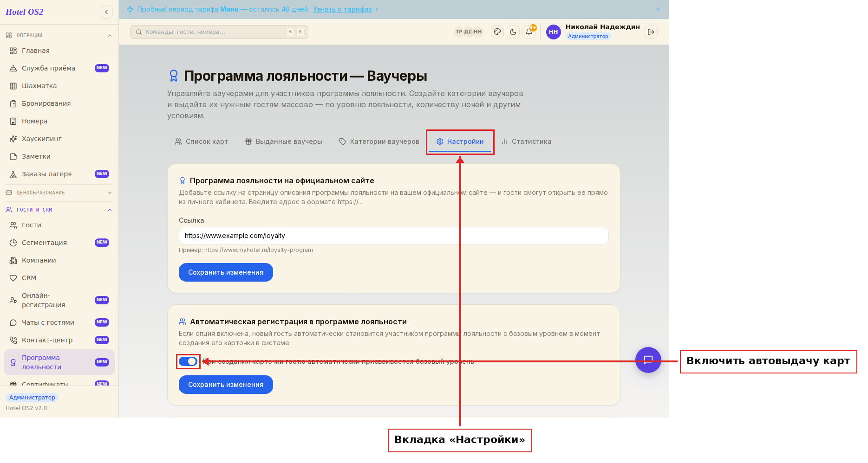Image resolution: width=868 pixels, height=463 pixels.
Task: Open CRM section
Action: (x=59, y=278)
